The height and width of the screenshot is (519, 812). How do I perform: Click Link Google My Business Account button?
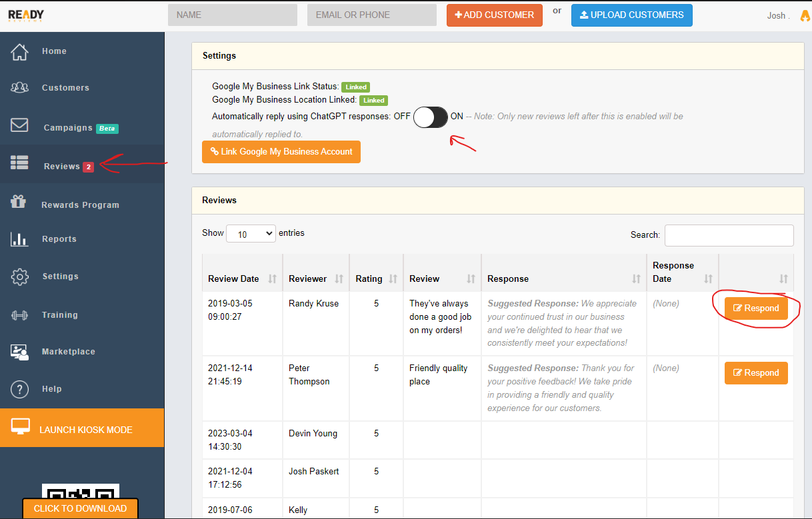(281, 152)
